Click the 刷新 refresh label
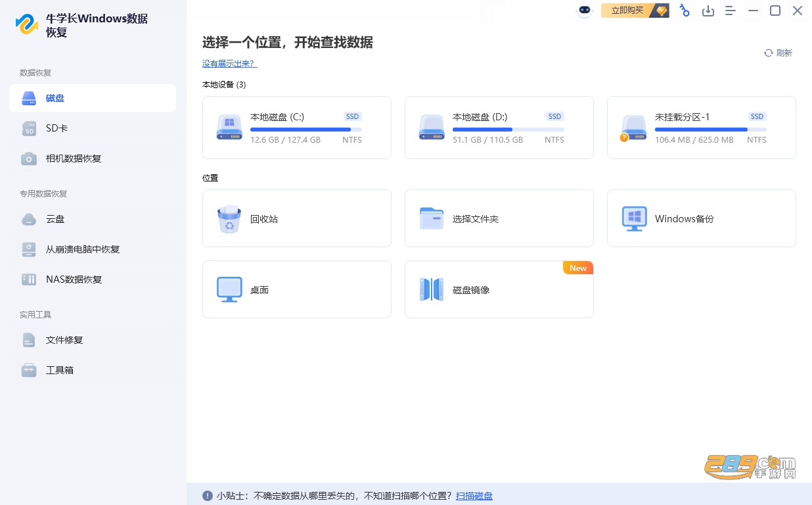The height and width of the screenshot is (505, 812). pyautogui.click(x=784, y=53)
